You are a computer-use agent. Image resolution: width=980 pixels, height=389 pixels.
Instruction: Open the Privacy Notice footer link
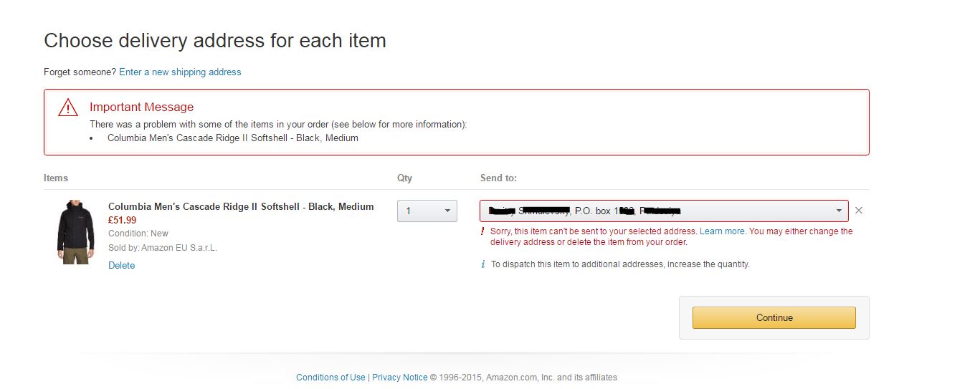pos(399,378)
